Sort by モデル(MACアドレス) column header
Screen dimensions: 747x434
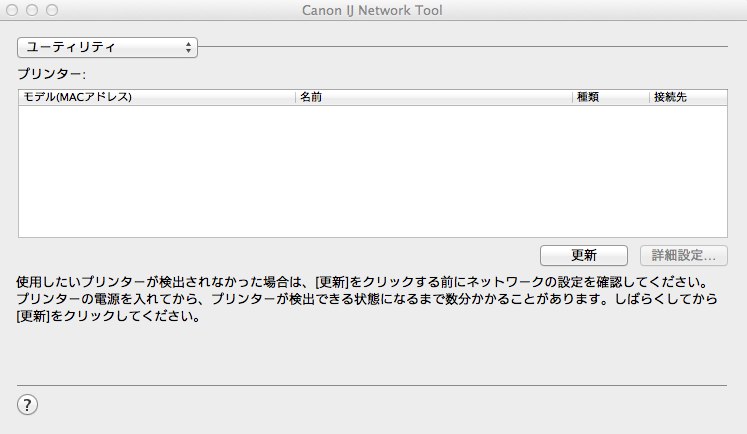(x=157, y=97)
